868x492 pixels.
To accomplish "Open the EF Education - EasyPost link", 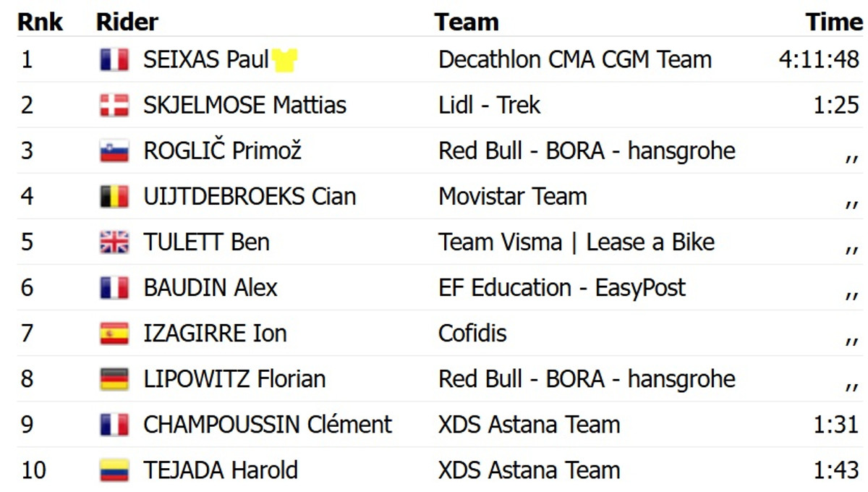I will 561,287.
